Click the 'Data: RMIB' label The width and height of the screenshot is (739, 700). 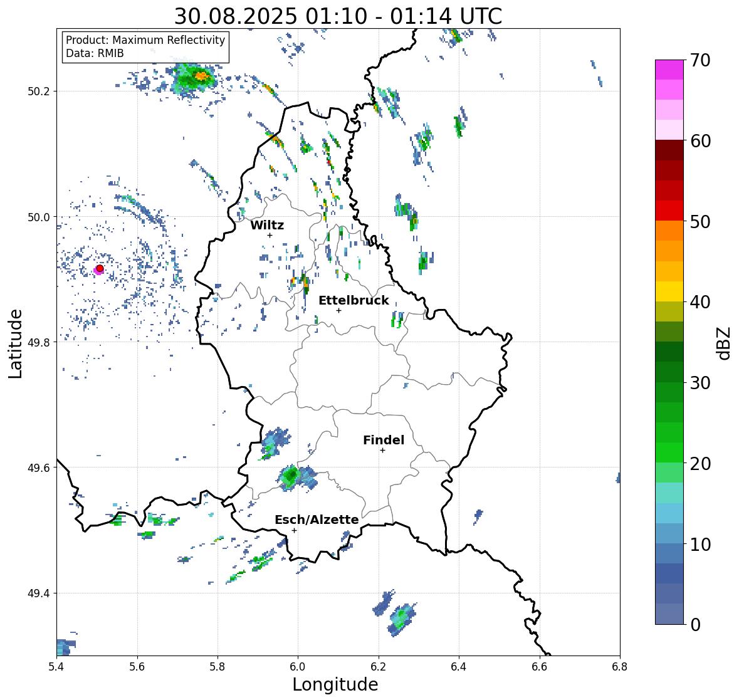point(95,53)
